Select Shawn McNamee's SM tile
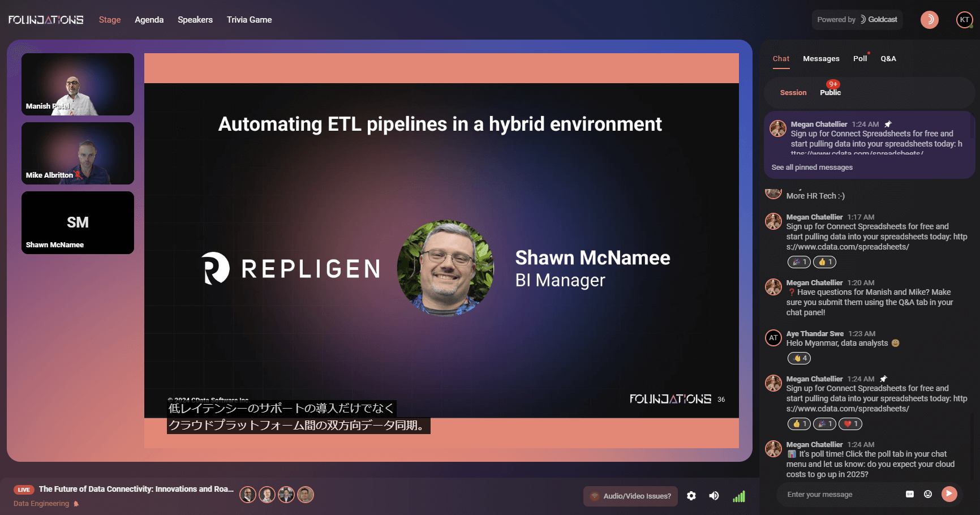This screenshot has height=515, width=980. [x=78, y=222]
